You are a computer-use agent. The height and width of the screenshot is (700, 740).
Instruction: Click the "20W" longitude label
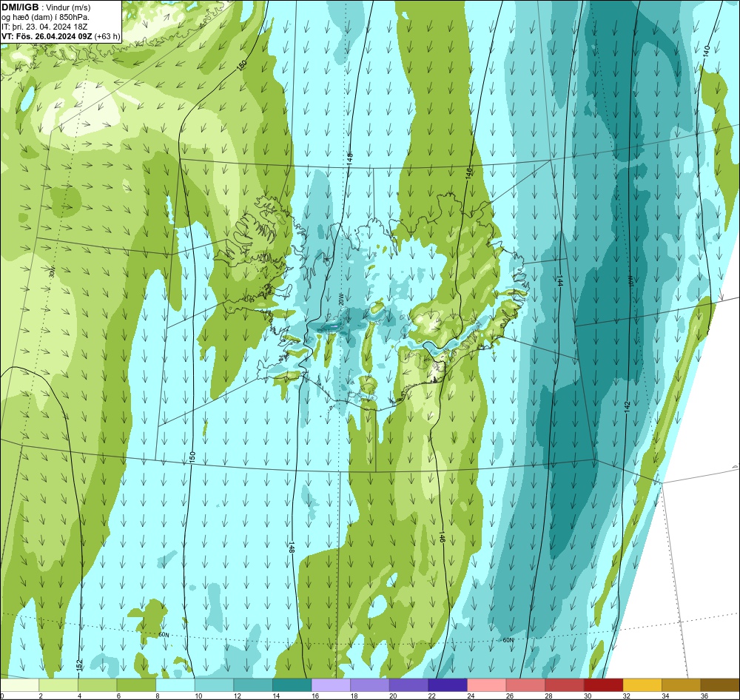340,299
